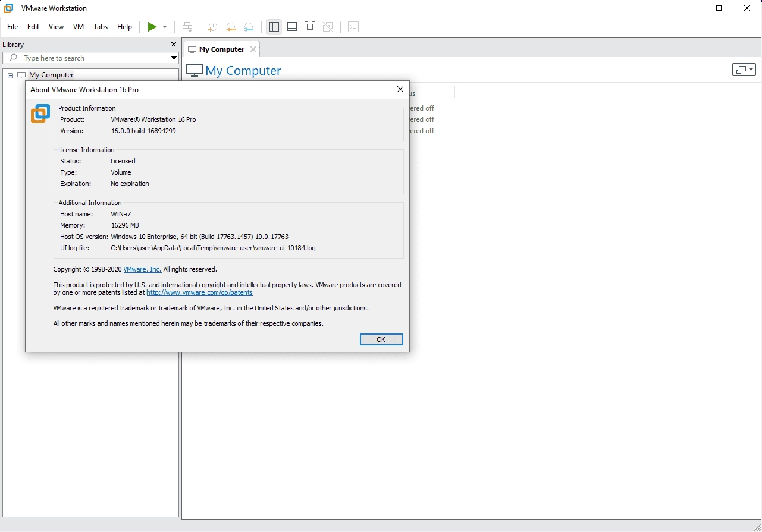Click the No expiration text
762x532 pixels.
pos(130,184)
